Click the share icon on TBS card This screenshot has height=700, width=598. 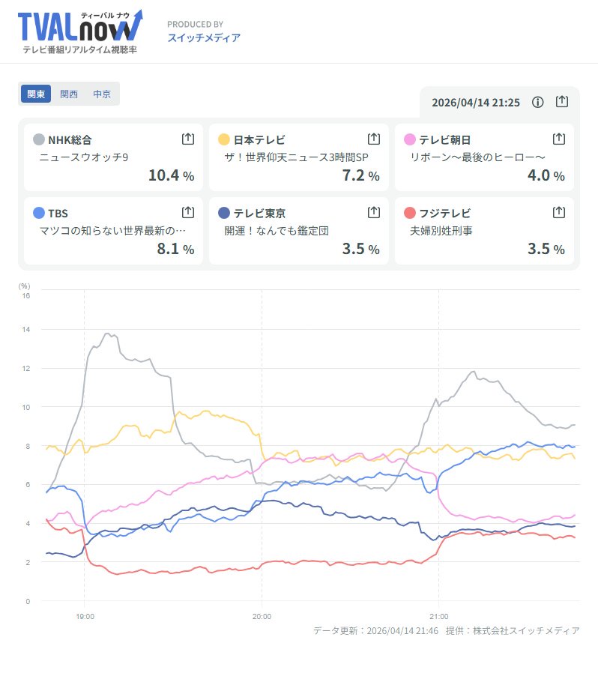[188, 212]
